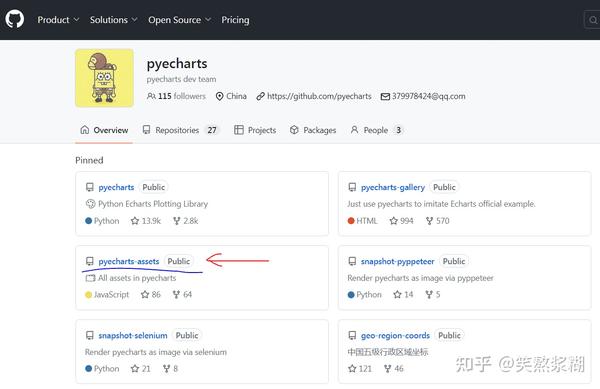Switch to the People tab
This screenshot has width=600, height=389.
coord(377,130)
